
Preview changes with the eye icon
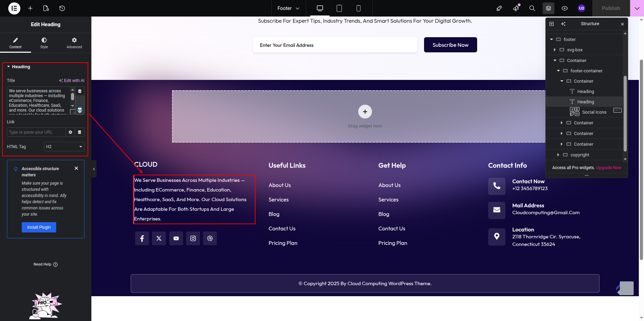click(x=565, y=8)
